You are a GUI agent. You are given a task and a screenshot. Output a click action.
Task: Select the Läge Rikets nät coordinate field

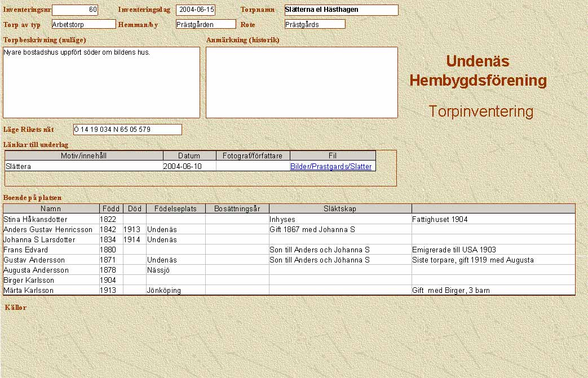tap(127, 130)
